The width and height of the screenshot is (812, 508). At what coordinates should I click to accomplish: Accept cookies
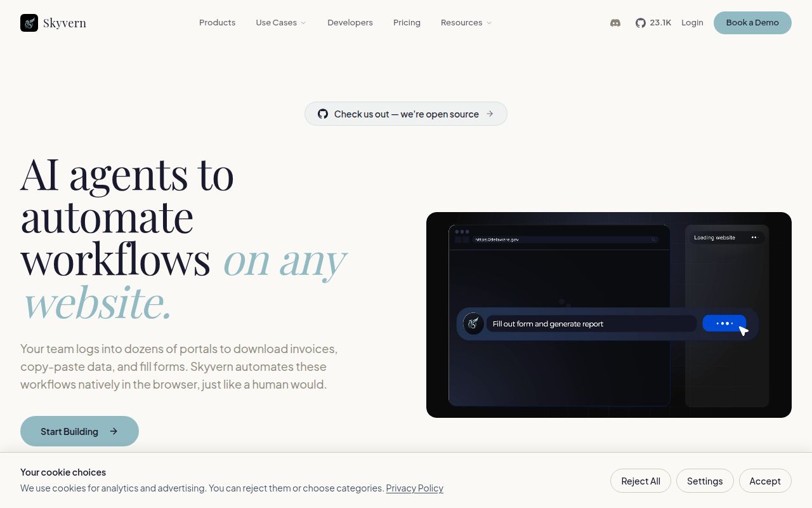[x=765, y=481]
